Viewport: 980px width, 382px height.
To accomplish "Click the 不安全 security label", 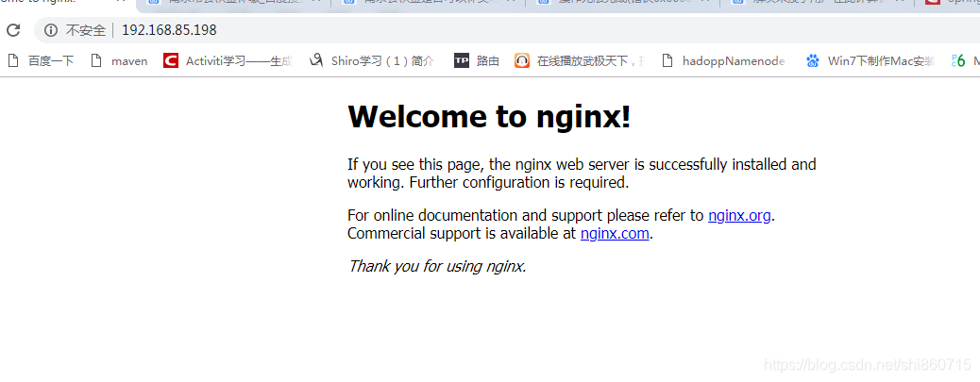I will point(86,30).
